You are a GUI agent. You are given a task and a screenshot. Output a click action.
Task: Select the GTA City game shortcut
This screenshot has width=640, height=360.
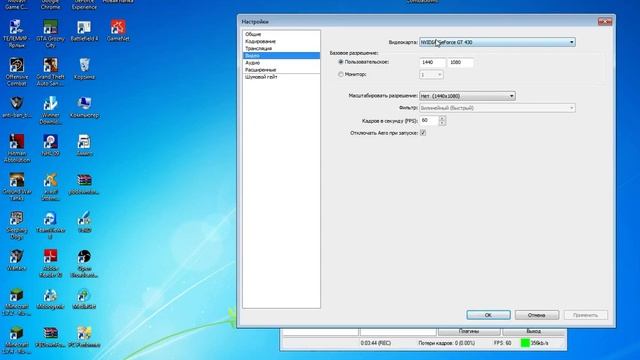click(50, 34)
